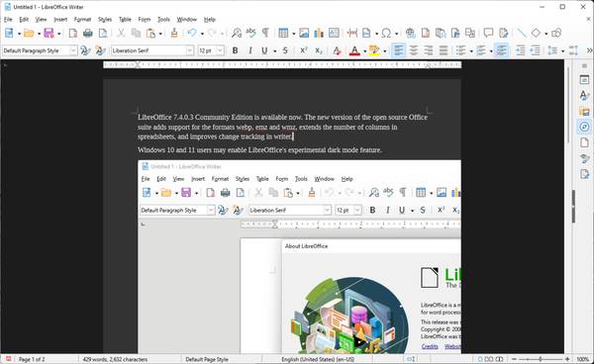The image size is (594, 364).
Task: Open the Format menu
Action: 82,20
